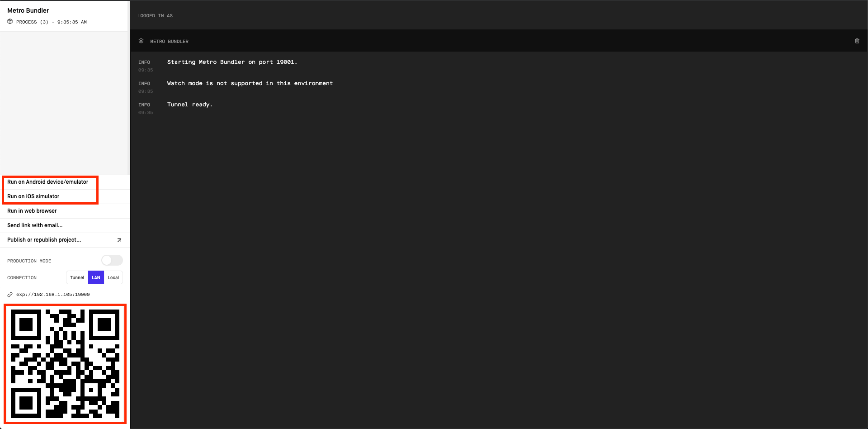Click the exp://192.168.1.105:19000 URL
Viewport: 868px width, 429px height.
(x=53, y=295)
